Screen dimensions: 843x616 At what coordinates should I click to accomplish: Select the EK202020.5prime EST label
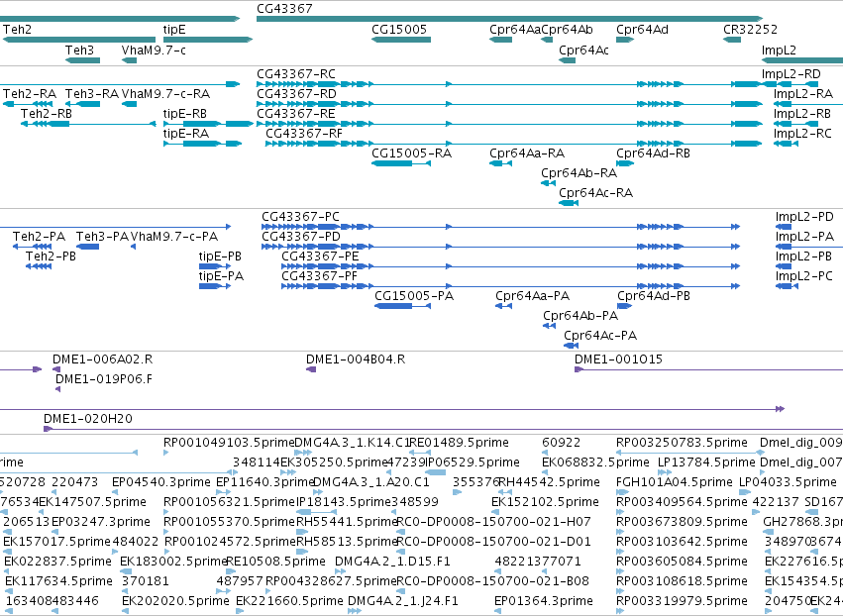(175, 601)
